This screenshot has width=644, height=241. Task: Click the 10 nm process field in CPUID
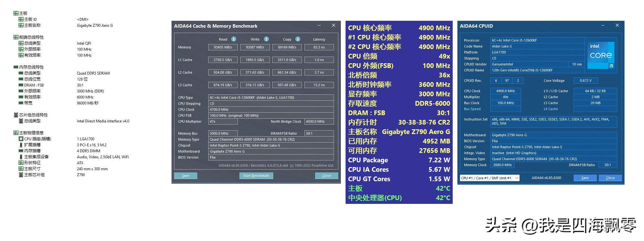(577, 64)
